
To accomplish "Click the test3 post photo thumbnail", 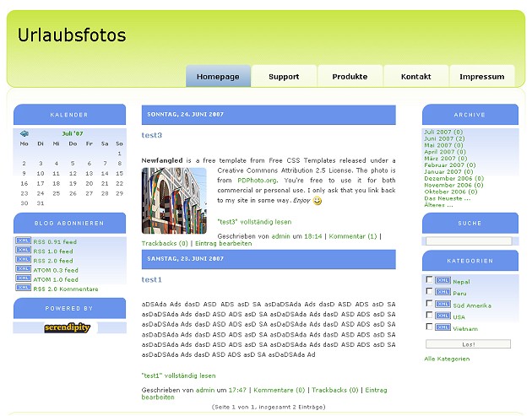I will tap(174, 200).
